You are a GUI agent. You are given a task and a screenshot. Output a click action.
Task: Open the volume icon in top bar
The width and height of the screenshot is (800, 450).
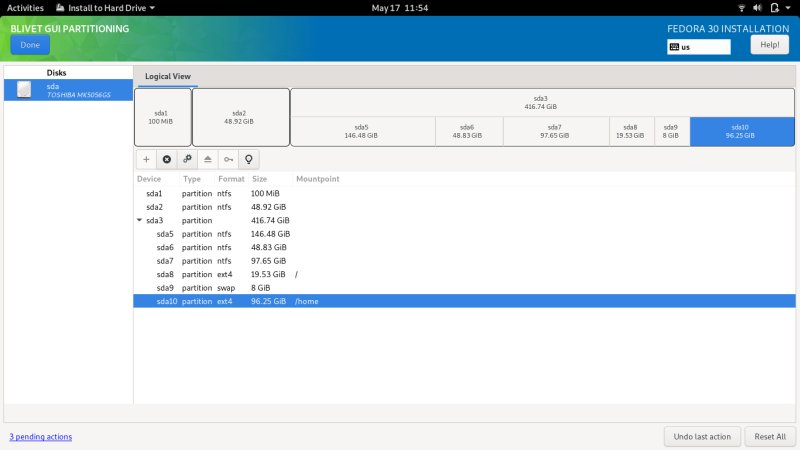(758, 8)
